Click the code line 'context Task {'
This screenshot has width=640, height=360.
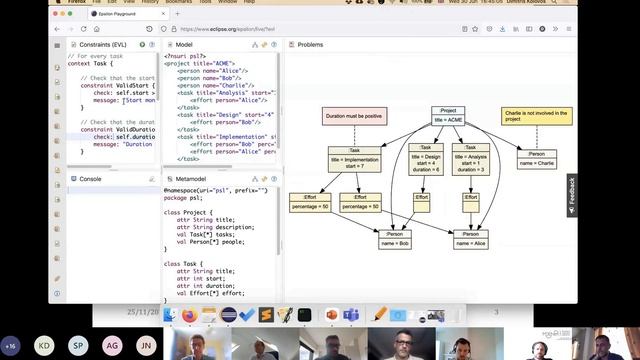[90, 63]
